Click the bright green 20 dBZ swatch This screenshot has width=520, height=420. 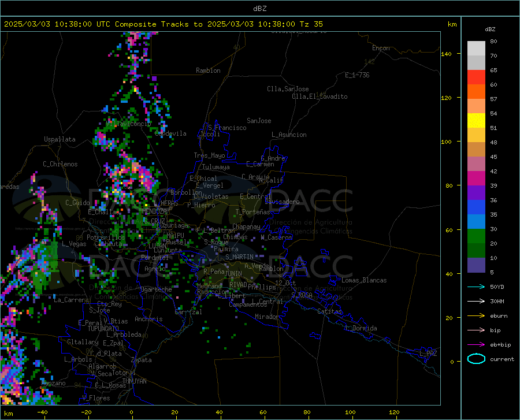[x=476, y=236]
